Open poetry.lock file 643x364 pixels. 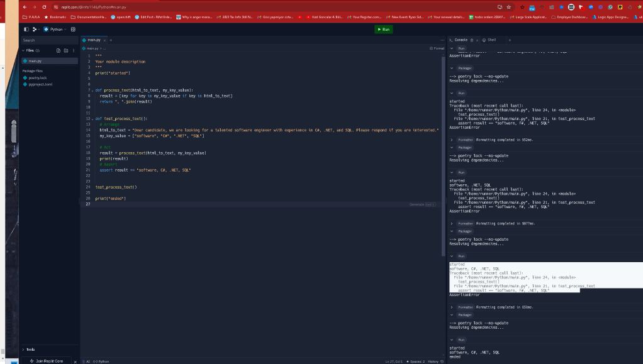tap(37, 78)
